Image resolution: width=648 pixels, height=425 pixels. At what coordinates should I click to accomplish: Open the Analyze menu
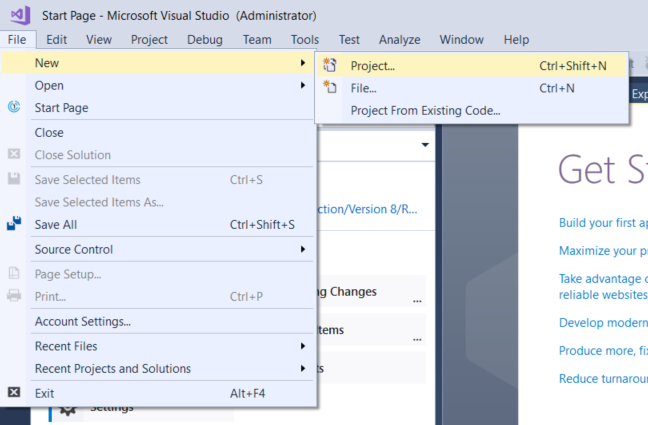click(399, 40)
